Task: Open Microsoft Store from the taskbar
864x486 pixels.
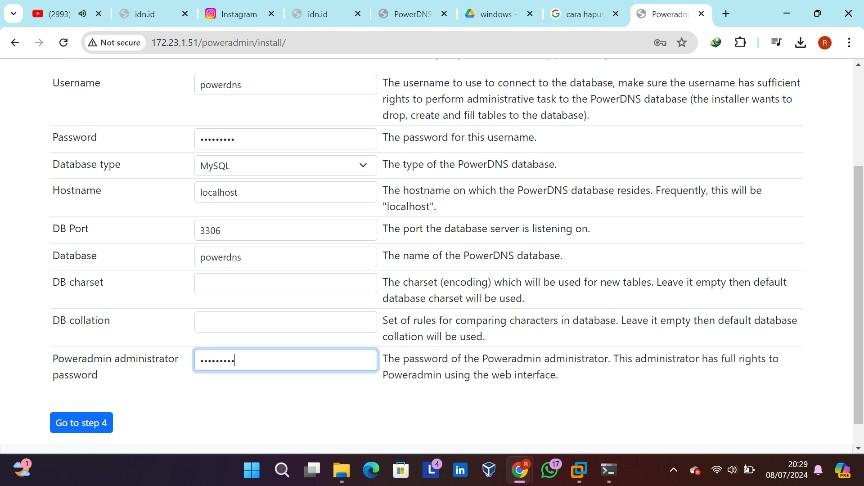Action: point(401,470)
